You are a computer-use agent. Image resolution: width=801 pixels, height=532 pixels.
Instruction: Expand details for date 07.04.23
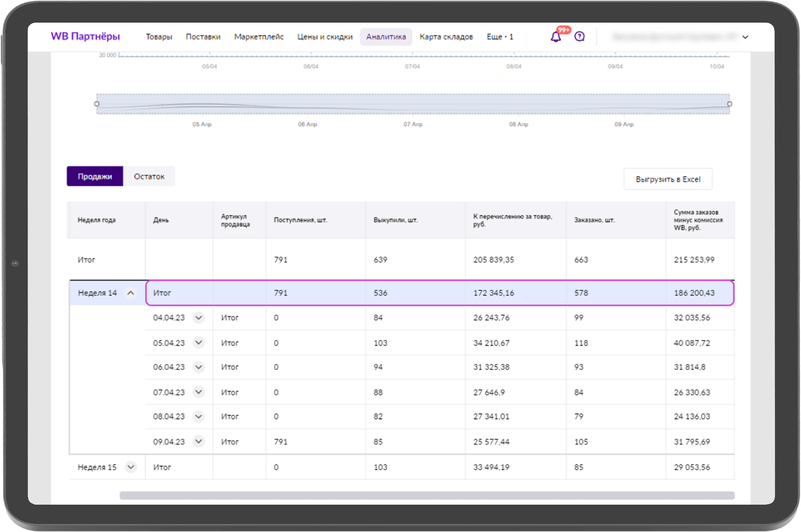point(198,392)
